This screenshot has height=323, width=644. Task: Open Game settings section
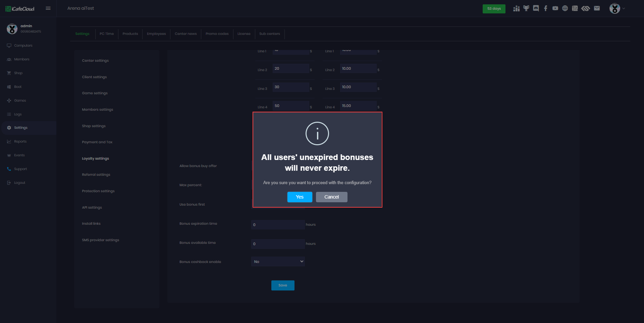pos(95,93)
